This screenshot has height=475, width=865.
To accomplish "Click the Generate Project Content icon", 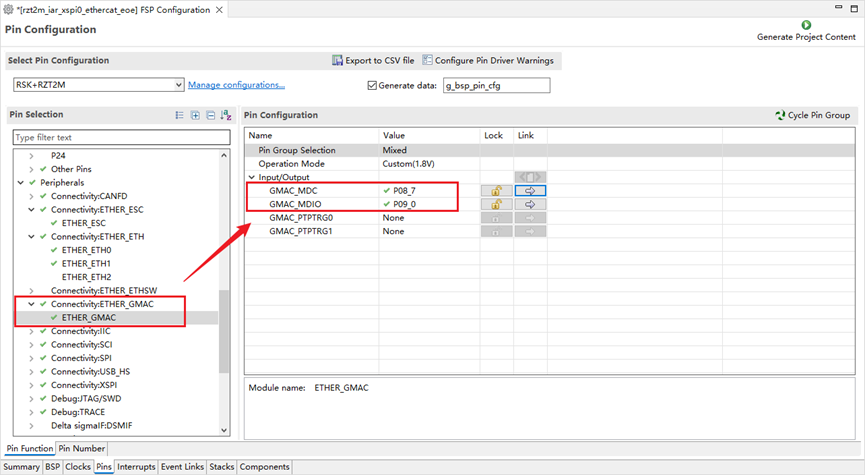I will pos(806,25).
